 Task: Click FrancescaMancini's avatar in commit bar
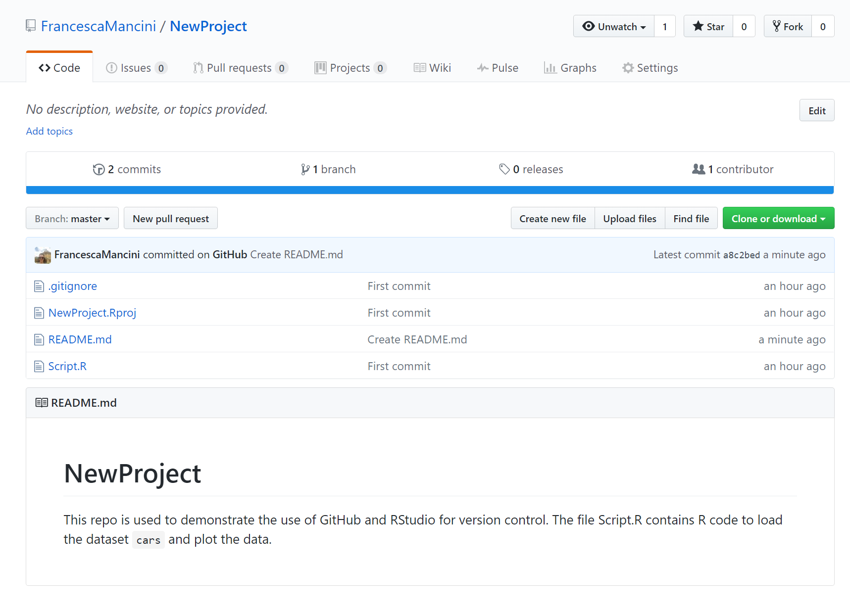(x=43, y=255)
